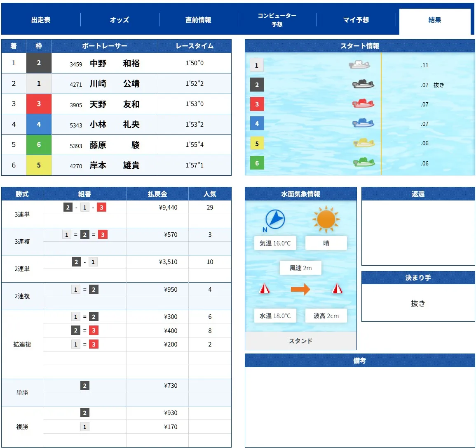This screenshot has height=448, width=476.
Task: Click the orange wind direction arrow
Action: [x=300, y=289]
